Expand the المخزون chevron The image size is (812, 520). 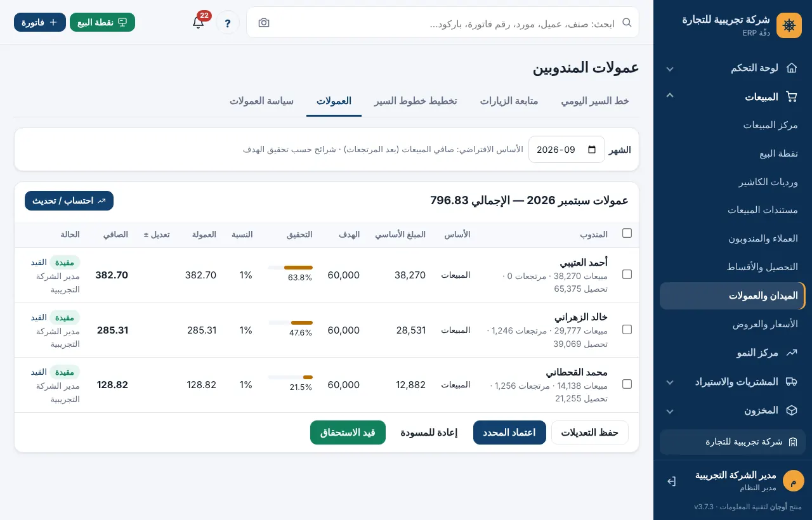click(670, 411)
